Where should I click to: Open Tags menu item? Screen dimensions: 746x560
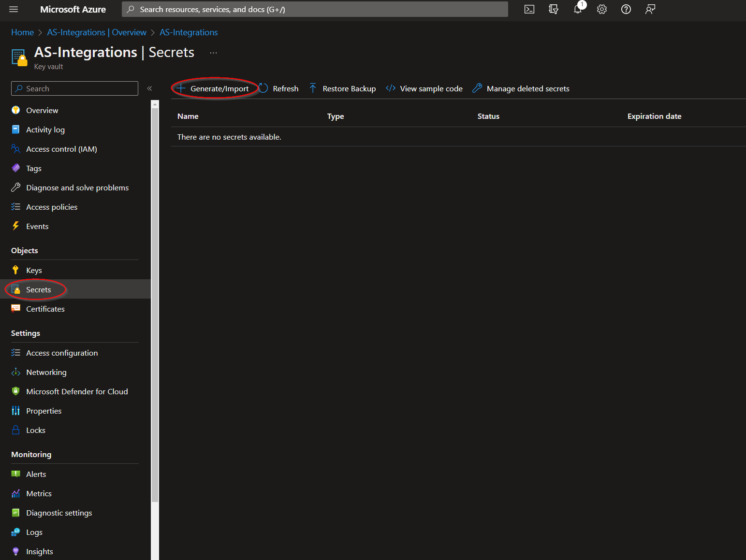point(34,168)
